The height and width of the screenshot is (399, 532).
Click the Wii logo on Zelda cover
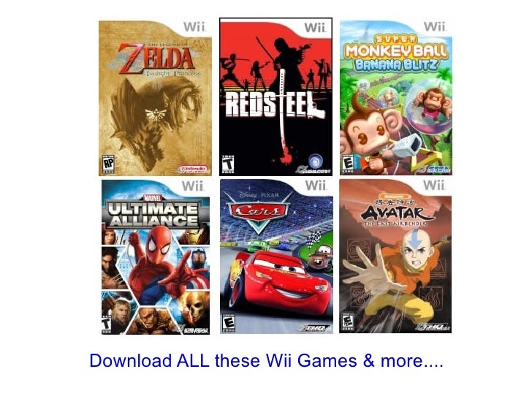tap(194, 26)
